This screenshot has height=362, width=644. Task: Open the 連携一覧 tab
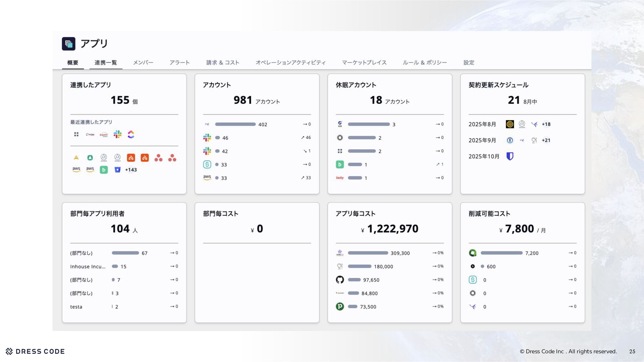106,63
